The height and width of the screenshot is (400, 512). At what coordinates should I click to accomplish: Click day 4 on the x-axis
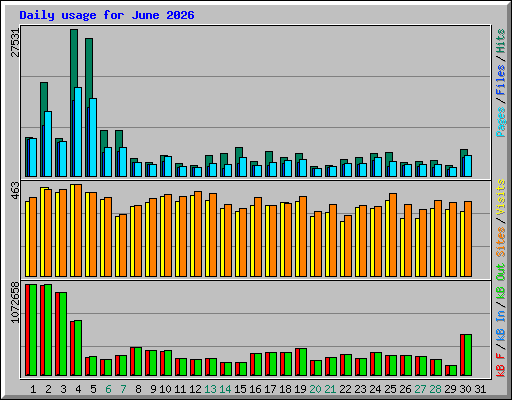[78, 389]
